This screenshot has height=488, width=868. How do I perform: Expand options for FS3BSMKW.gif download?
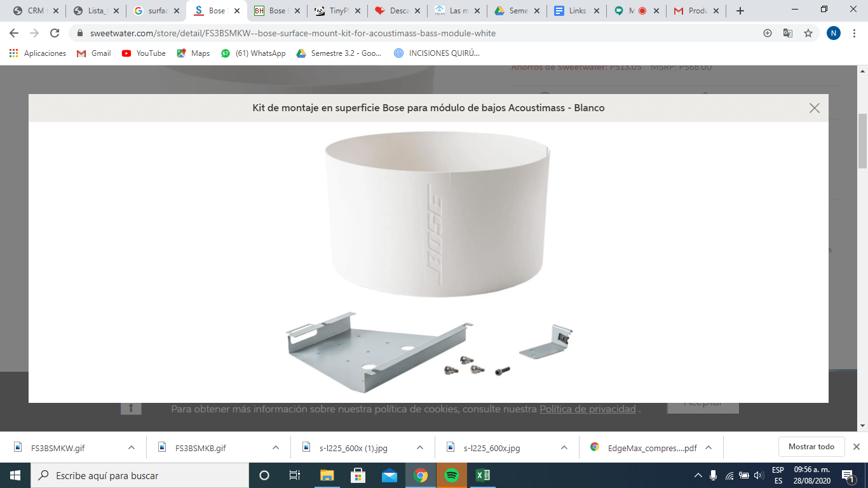132,447
